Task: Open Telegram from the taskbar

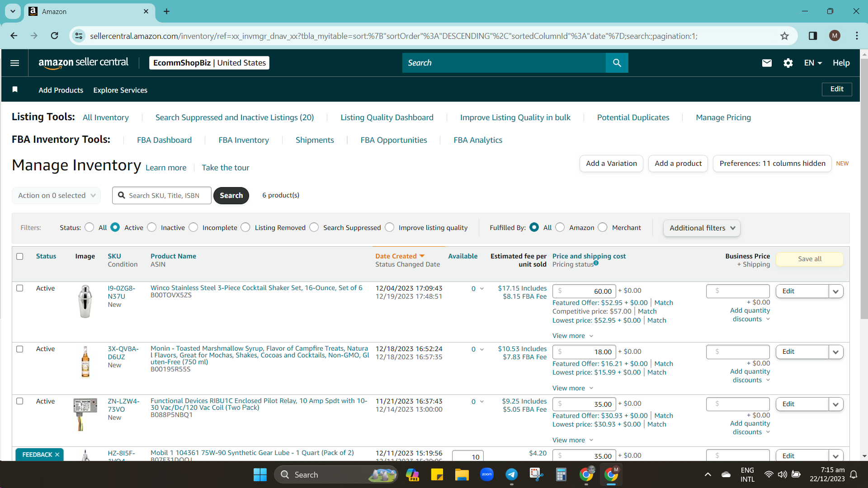Action: [x=511, y=474]
